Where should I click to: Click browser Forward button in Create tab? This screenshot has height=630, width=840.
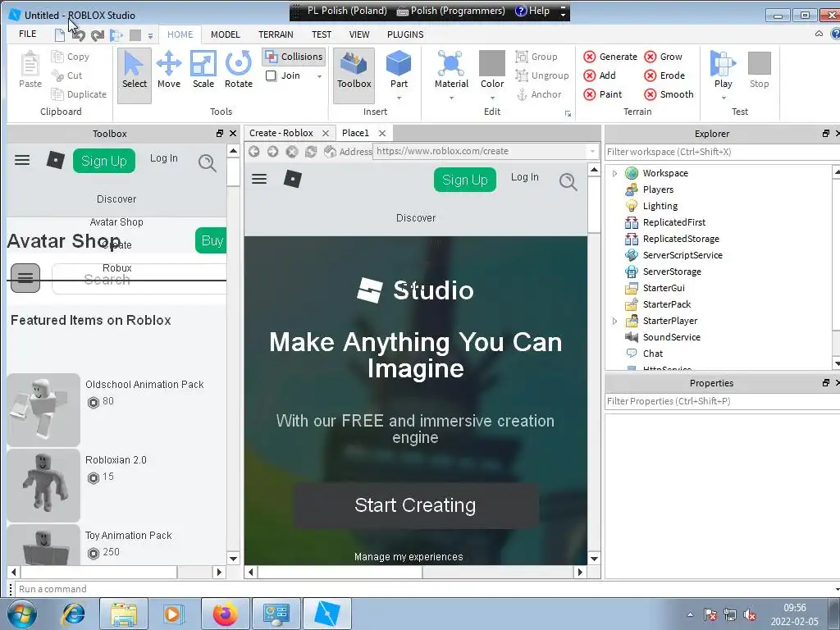(x=272, y=152)
